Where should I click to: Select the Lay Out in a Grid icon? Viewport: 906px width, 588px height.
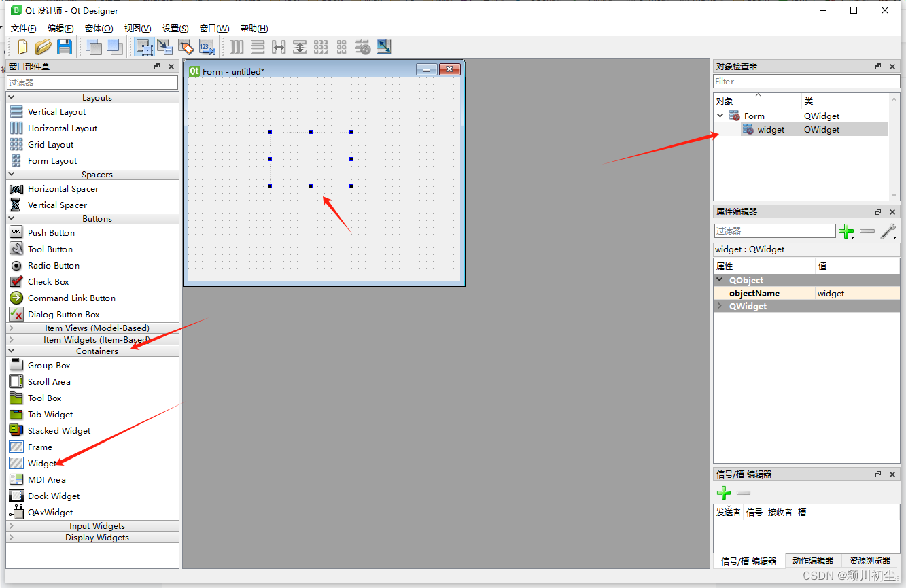320,46
